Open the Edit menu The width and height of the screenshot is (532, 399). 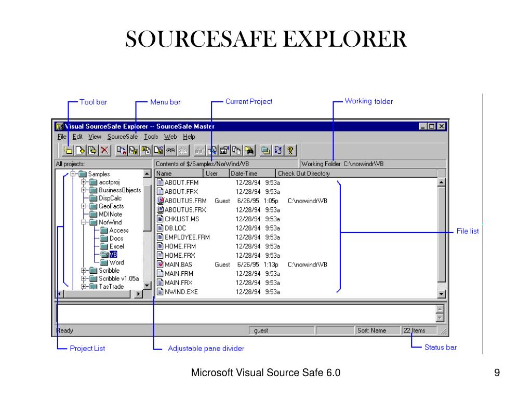click(x=77, y=137)
